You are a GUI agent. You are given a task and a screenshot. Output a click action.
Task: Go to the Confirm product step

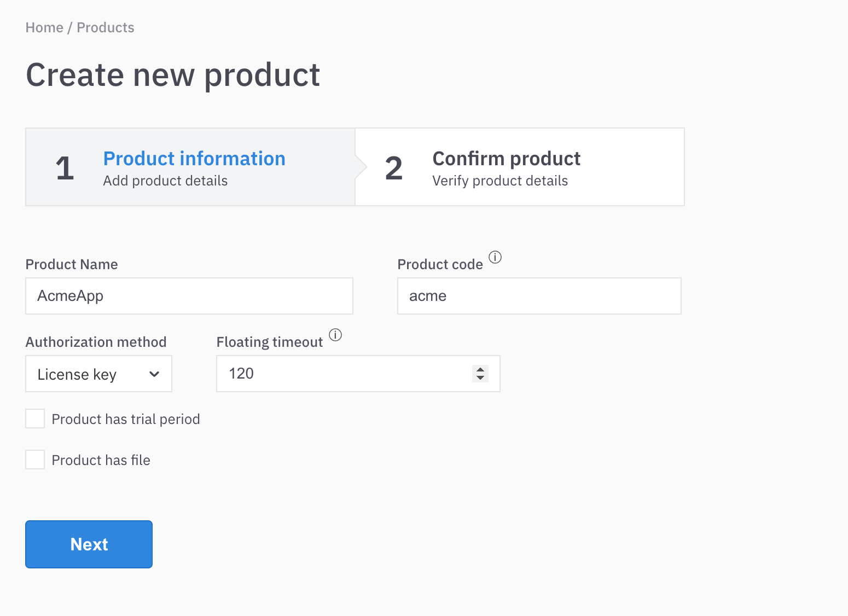tap(520, 167)
